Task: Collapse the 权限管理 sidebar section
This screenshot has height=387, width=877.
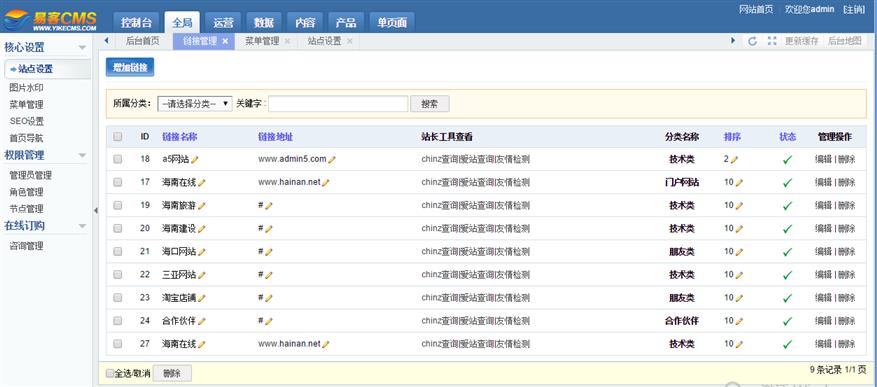Action: pyautogui.click(x=82, y=155)
